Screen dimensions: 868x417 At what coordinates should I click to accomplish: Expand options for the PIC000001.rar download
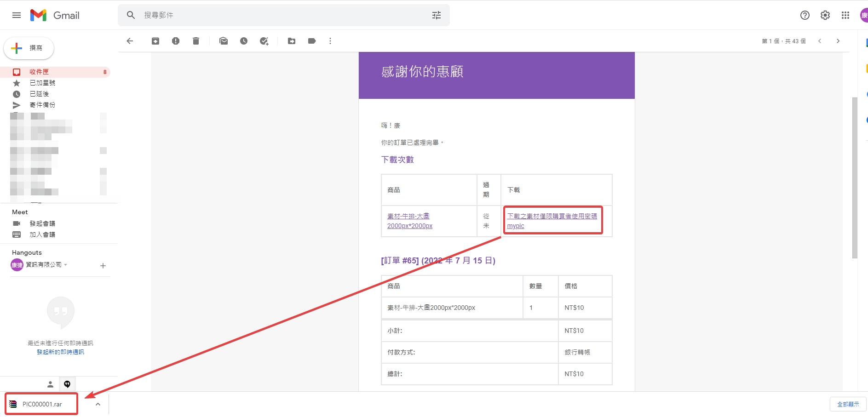pyautogui.click(x=98, y=404)
